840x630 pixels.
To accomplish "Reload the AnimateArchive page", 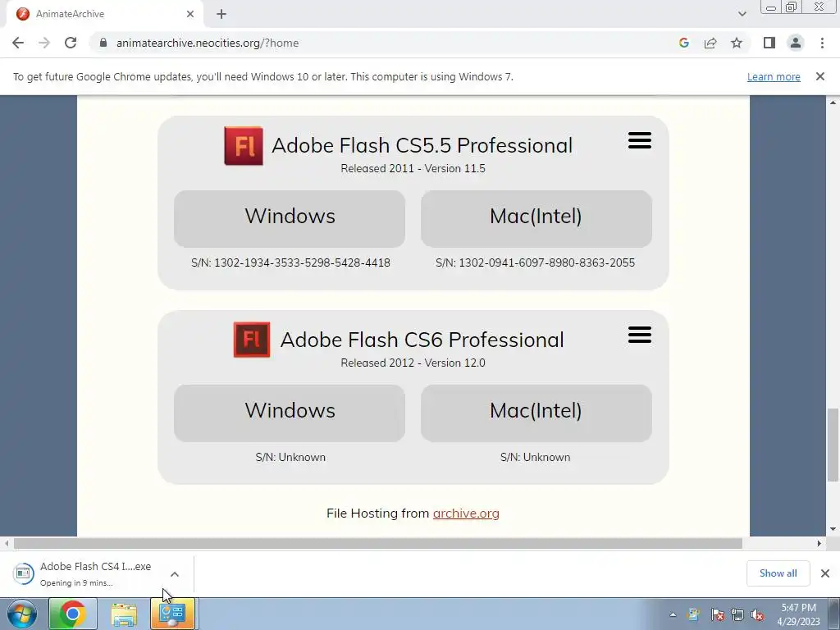I will [71, 43].
